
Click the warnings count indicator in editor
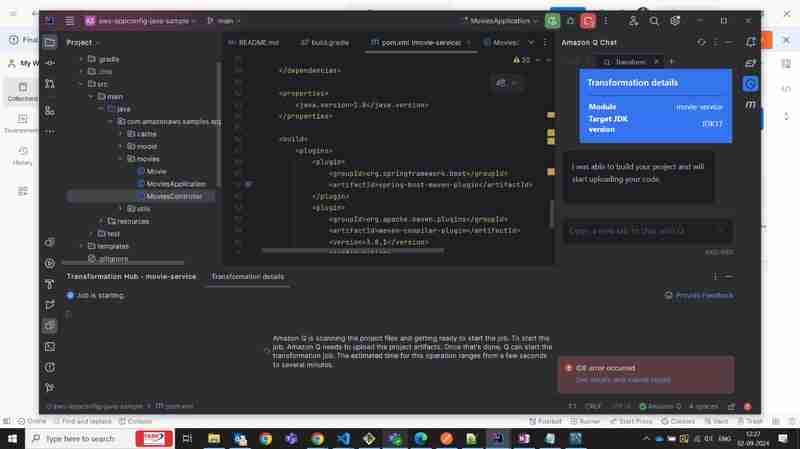coord(521,60)
